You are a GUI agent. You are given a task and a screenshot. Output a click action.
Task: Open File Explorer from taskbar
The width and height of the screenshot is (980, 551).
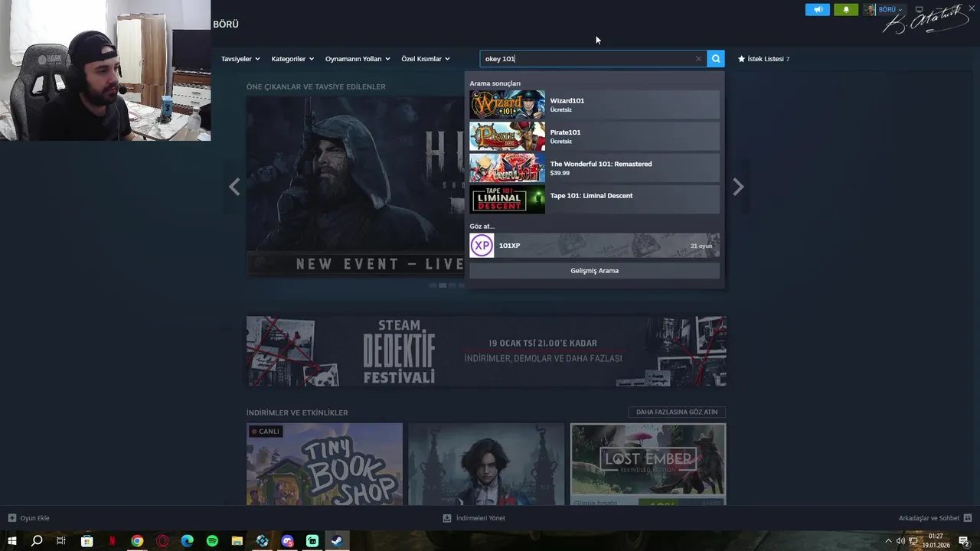tap(237, 541)
